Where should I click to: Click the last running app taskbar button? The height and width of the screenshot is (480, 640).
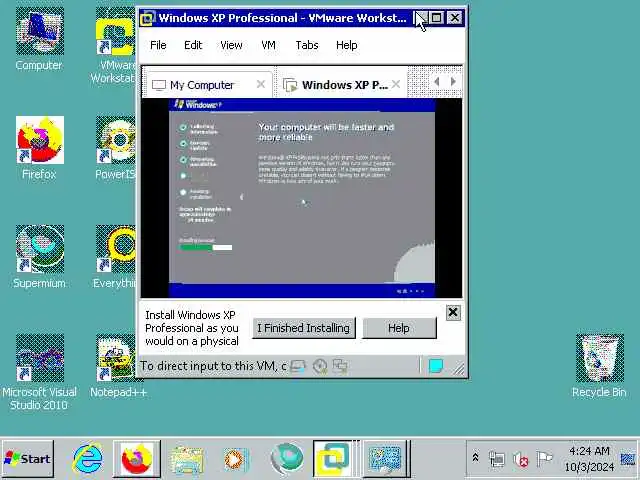point(385,459)
